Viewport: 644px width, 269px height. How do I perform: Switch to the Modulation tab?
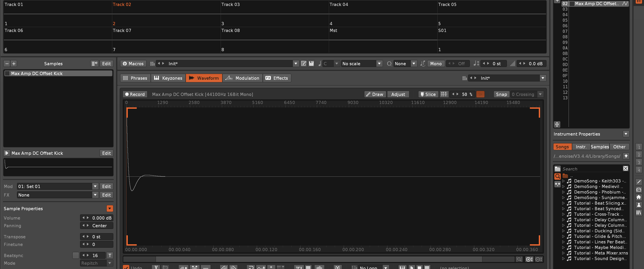pos(242,78)
